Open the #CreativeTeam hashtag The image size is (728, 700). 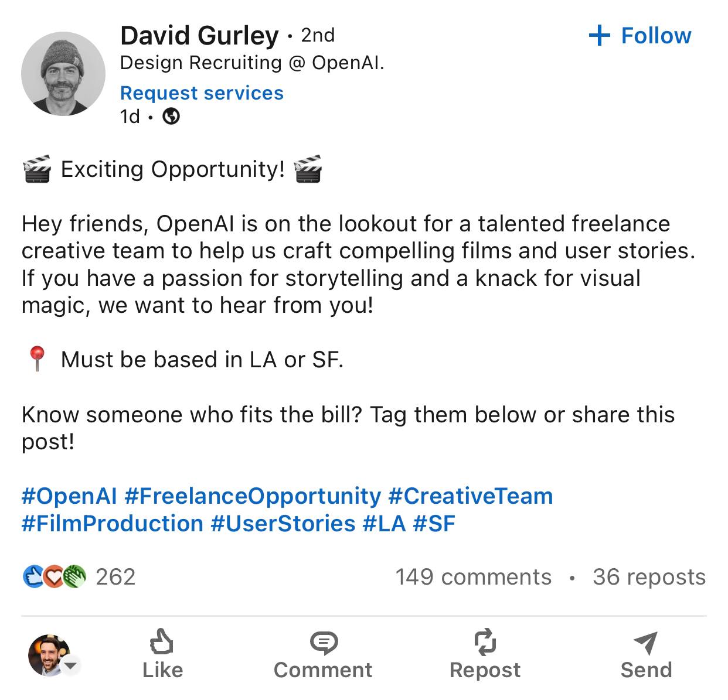pos(470,496)
